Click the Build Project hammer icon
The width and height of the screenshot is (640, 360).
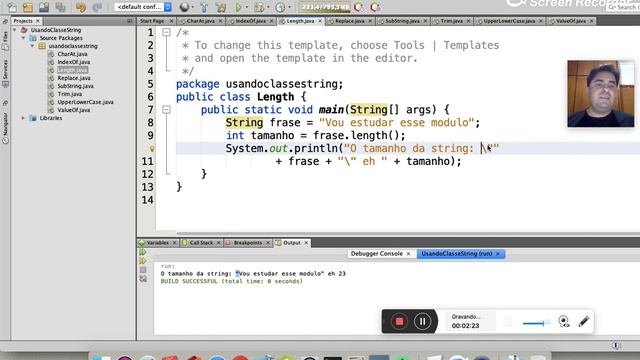[x=204, y=7]
